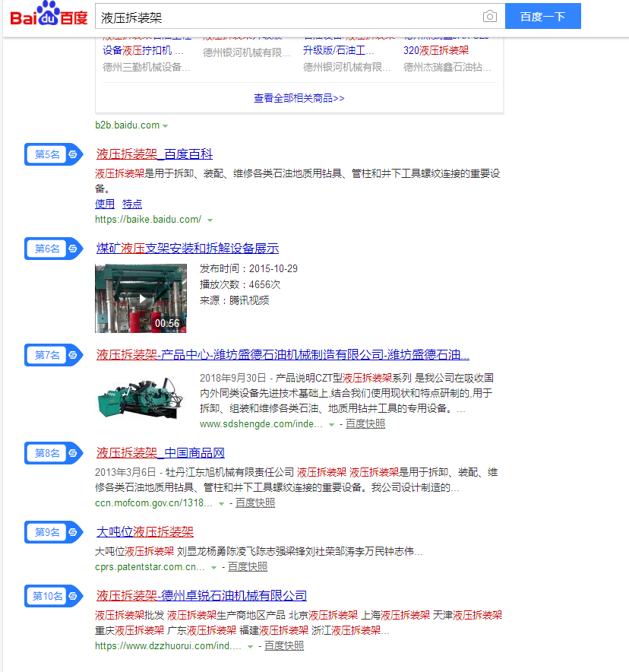Open the 大吨位液压拆装架 result
629x672 pixels.
tap(145, 532)
